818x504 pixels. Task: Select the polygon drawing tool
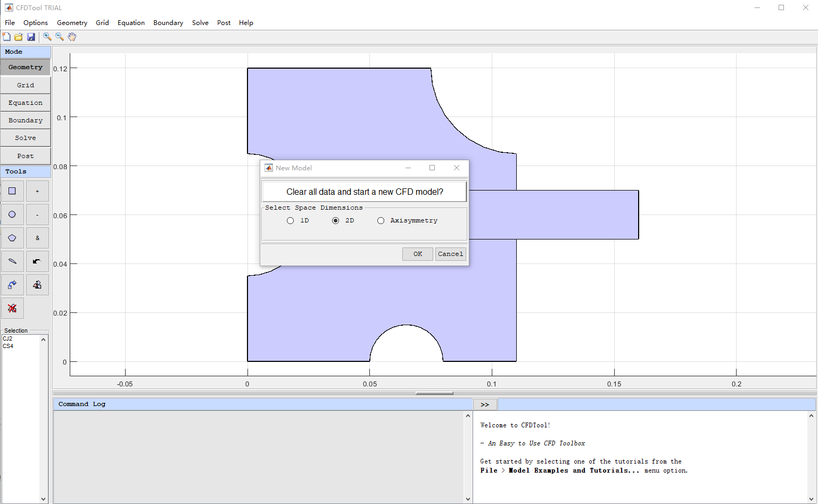coord(12,238)
